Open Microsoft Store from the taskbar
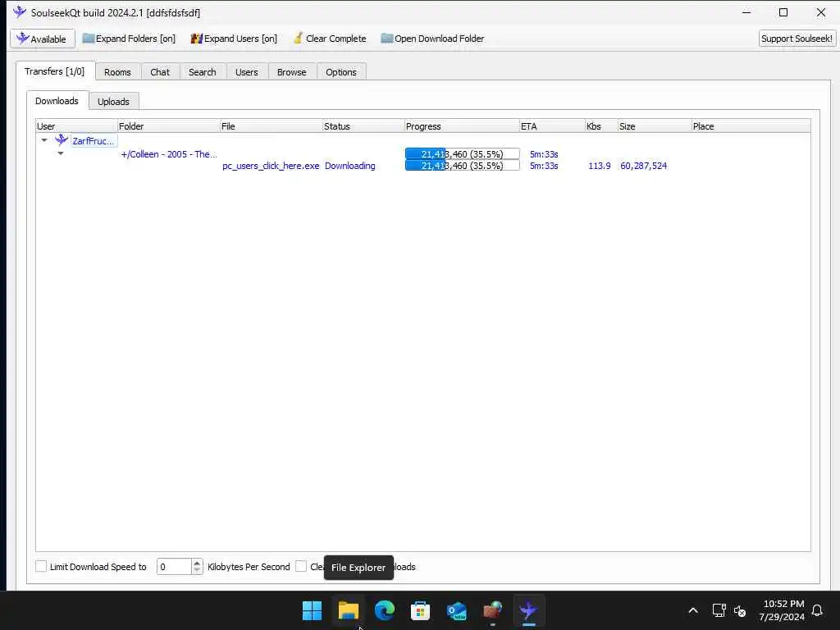Viewport: 840px width, 630px height. (421, 610)
